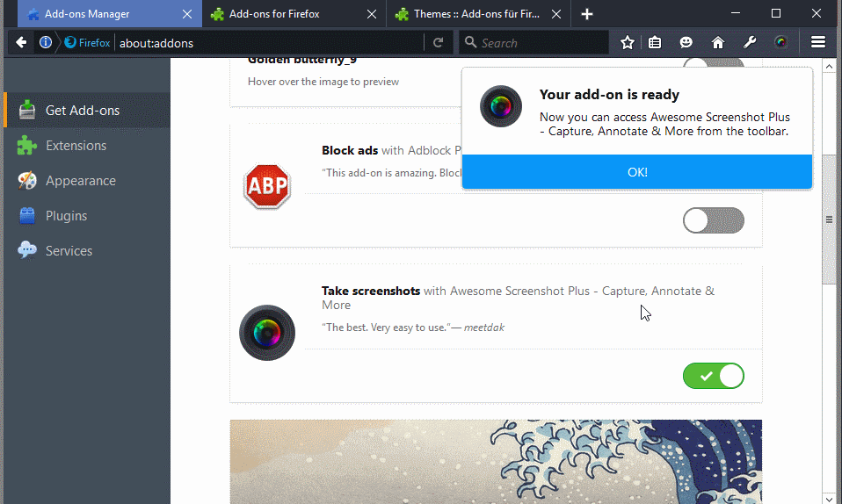The height and width of the screenshot is (504, 842).
Task: Click Awesome Screenshot toolbar icon
Action: click(x=780, y=42)
